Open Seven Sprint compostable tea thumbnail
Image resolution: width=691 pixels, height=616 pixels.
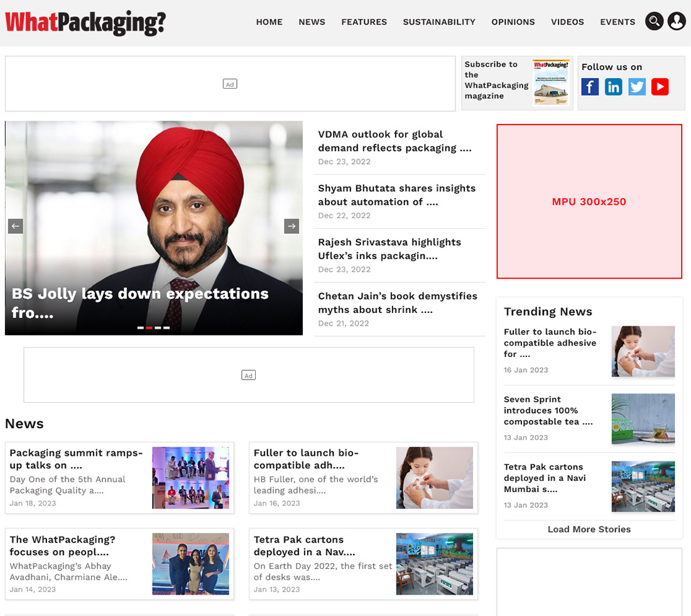(643, 419)
